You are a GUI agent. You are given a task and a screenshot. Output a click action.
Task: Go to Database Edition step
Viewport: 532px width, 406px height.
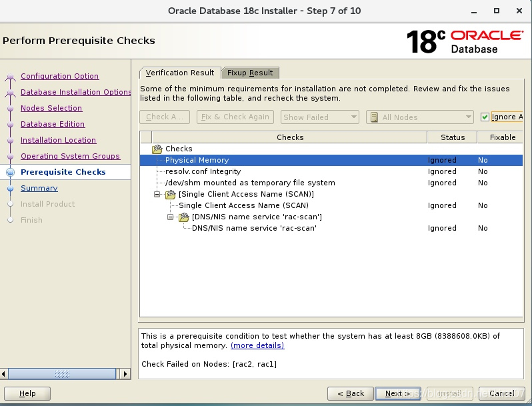53,124
